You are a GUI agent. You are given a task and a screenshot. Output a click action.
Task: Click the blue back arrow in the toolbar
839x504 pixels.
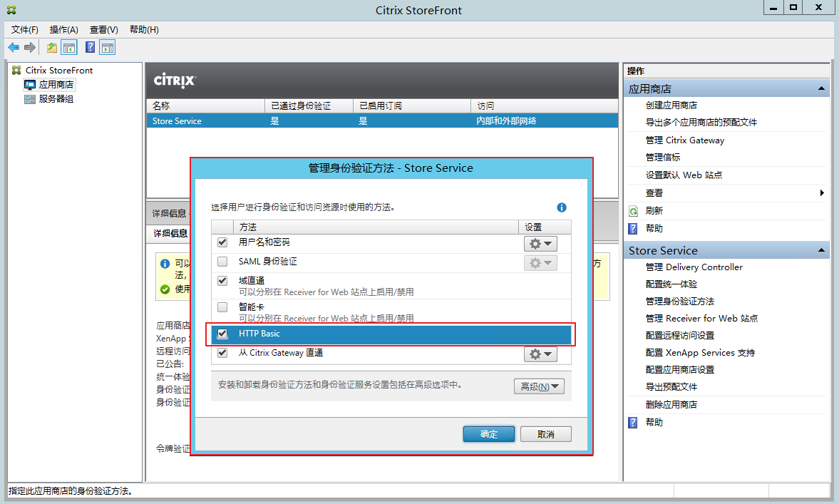click(14, 48)
